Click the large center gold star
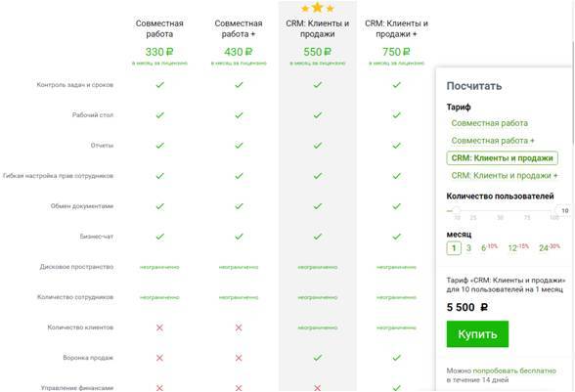This screenshot has height=392, width=575. click(317, 8)
